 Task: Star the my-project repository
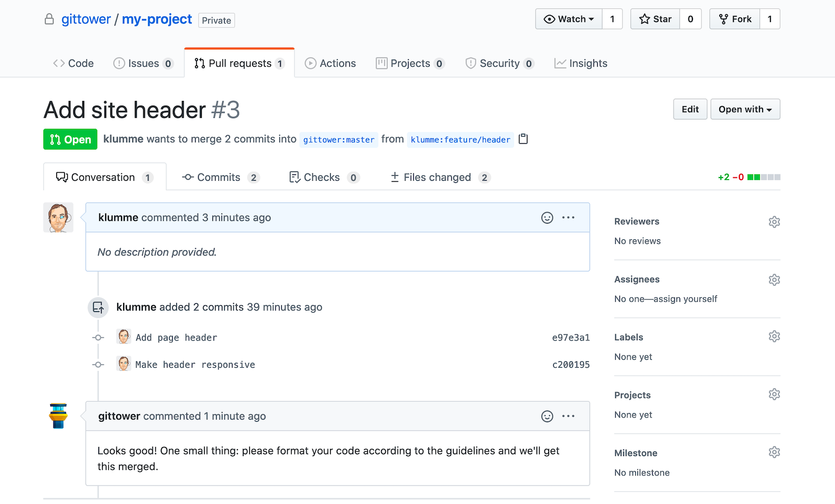[x=655, y=19]
